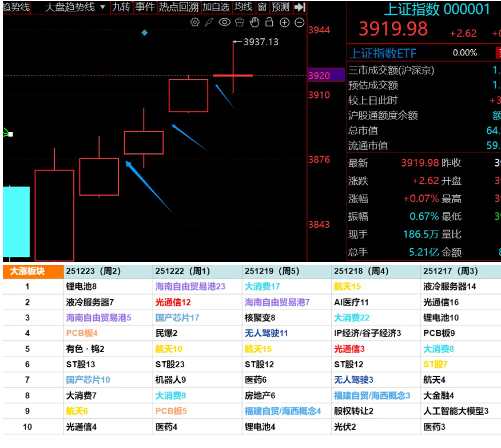
Task: Click the 上证指数ETF link
Action: [x=383, y=53]
